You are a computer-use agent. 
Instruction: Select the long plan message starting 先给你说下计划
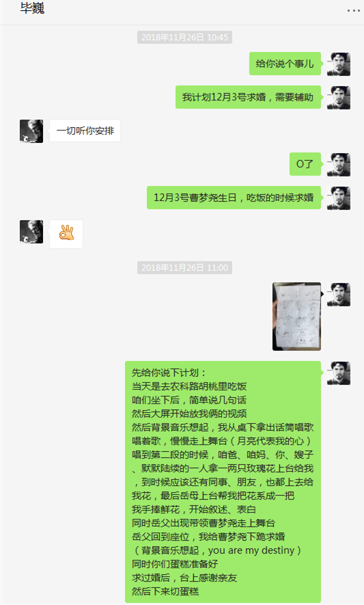[223, 482]
